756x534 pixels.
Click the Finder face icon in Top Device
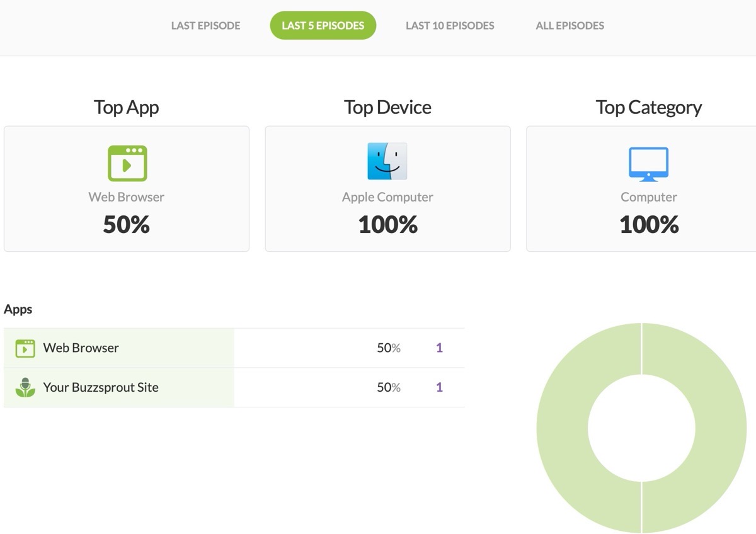pyautogui.click(x=387, y=161)
